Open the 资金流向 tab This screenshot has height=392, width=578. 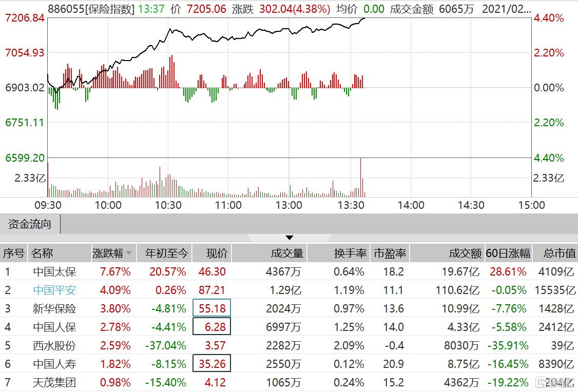coord(30,224)
